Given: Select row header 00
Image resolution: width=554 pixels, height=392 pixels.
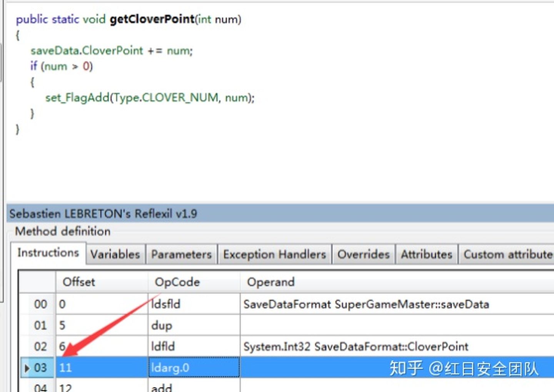Looking at the screenshot, I should [x=38, y=304].
